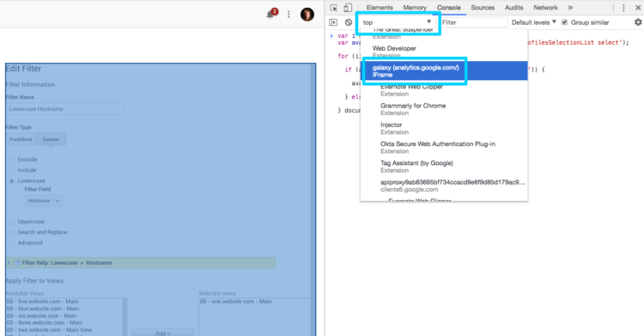This screenshot has height=336, width=644.
Task: Select Web Developer extension context
Action: pos(444,52)
